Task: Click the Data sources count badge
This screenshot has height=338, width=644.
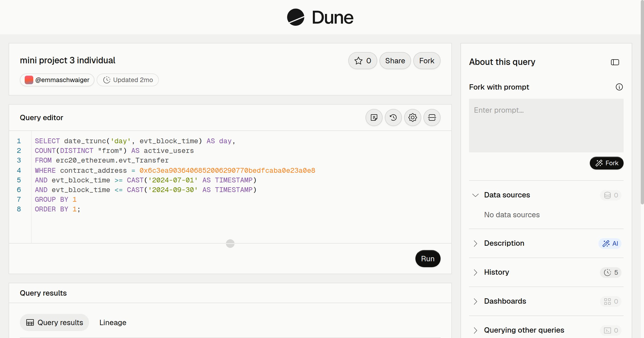Action: (611, 195)
